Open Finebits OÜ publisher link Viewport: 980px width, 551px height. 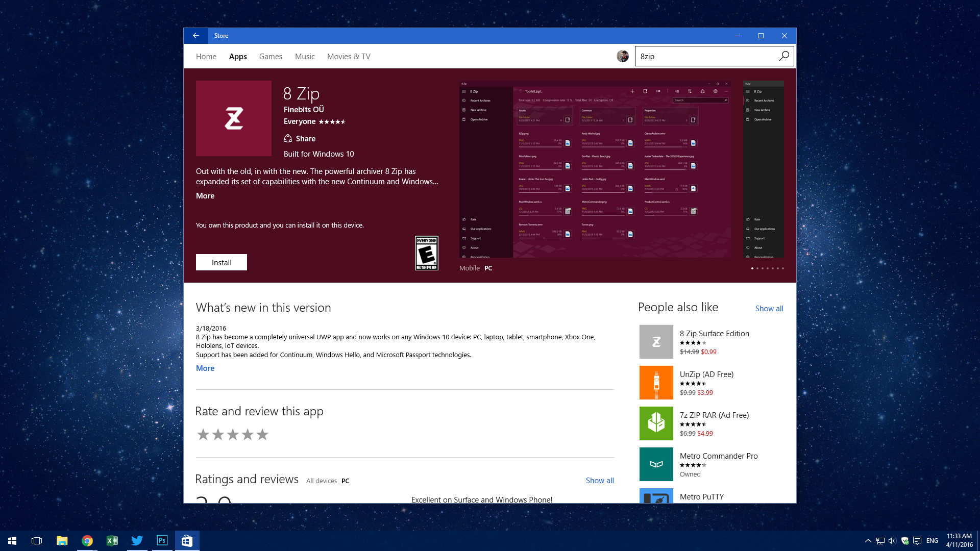click(x=304, y=110)
